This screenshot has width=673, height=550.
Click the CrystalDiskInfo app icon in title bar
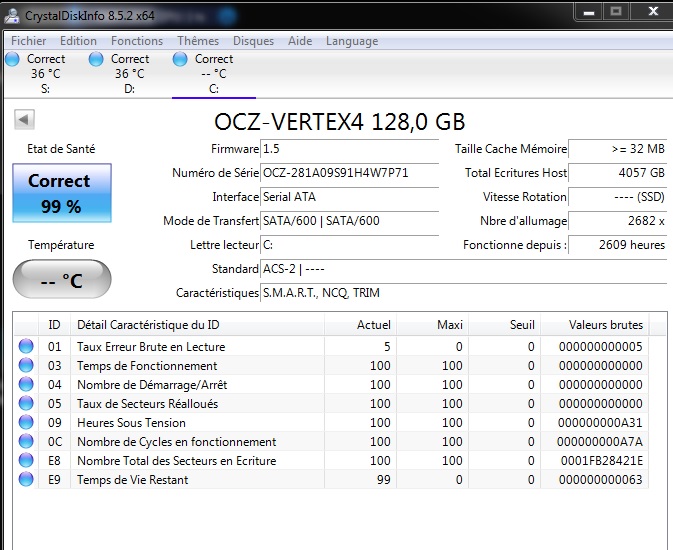pyautogui.click(x=12, y=16)
